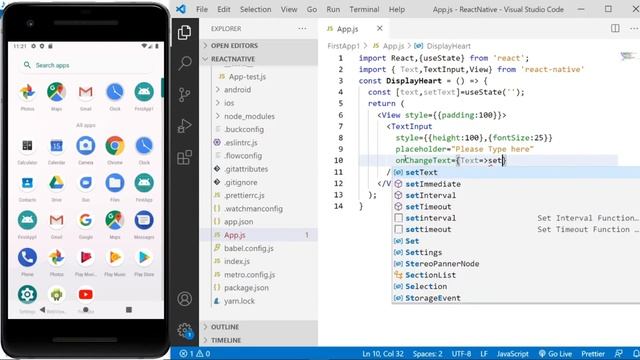Open package.json in the explorer
This screenshot has width=640, height=360.
pyautogui.click(x=246, y=288)
